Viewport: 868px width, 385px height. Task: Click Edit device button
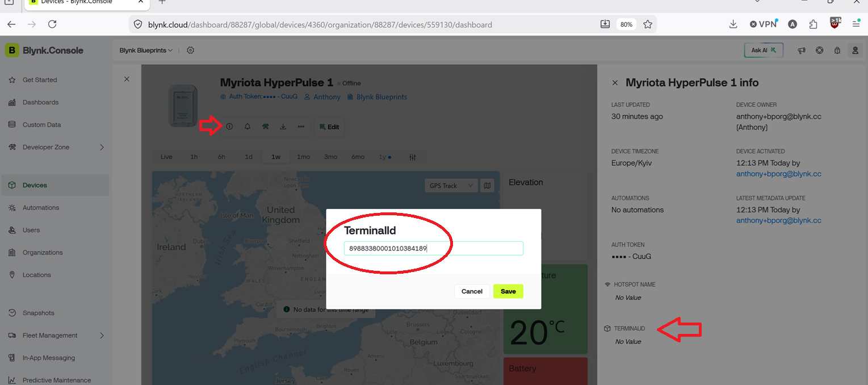[329, 127]
